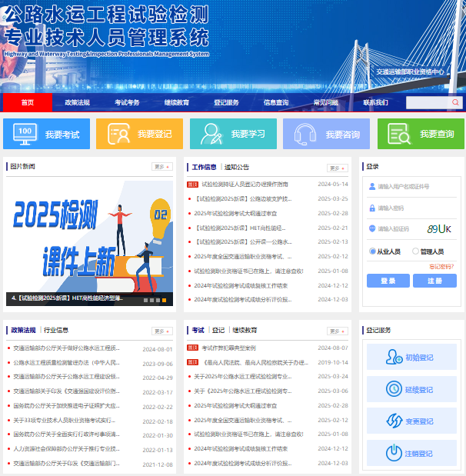Click the 注销登记 service button

click(411, 453)
